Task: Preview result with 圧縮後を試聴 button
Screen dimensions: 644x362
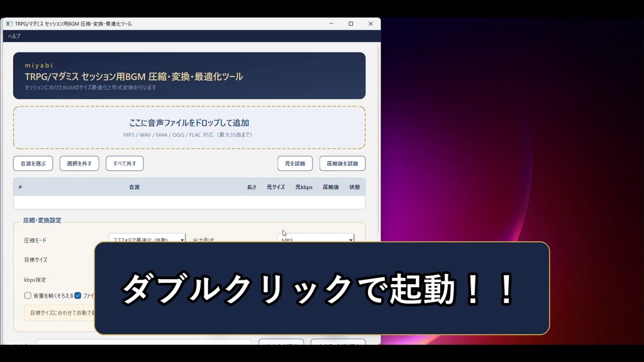Action: tap(343, 163)
